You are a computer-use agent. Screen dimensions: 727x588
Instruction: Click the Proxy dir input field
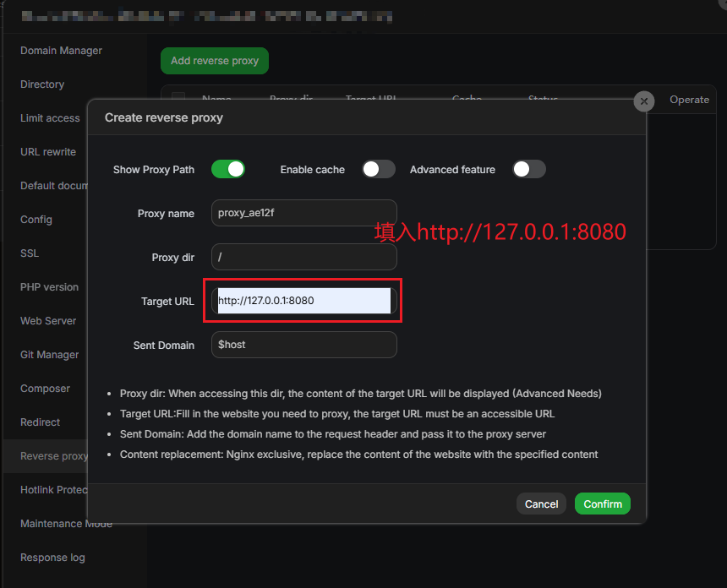click(303, 257)
